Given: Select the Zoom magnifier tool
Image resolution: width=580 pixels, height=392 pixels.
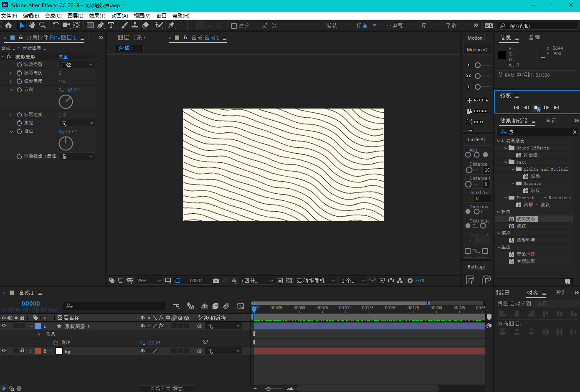Looking at the screenshot, I should (43, 25).
